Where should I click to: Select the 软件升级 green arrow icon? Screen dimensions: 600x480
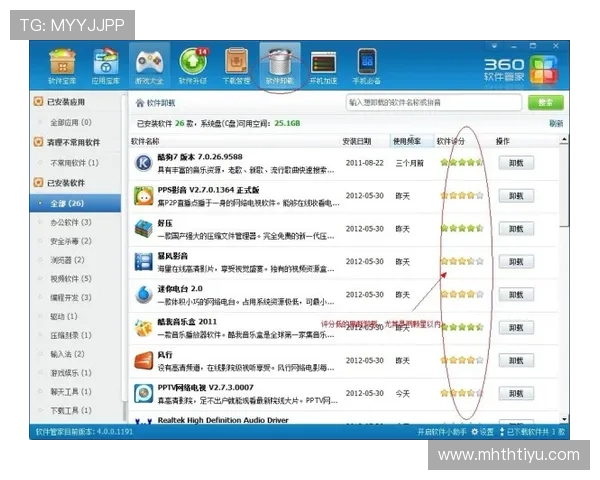click(x=193, y=68)
